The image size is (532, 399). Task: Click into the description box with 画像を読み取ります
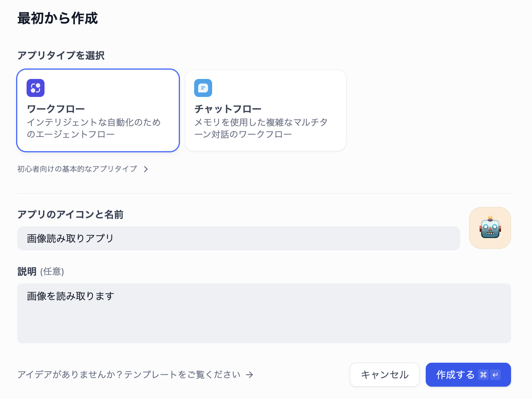point(264,313)
